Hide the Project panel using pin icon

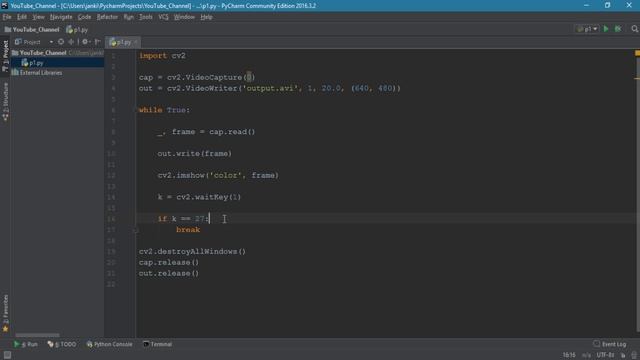pyautogui.click(x=98, y=42)
